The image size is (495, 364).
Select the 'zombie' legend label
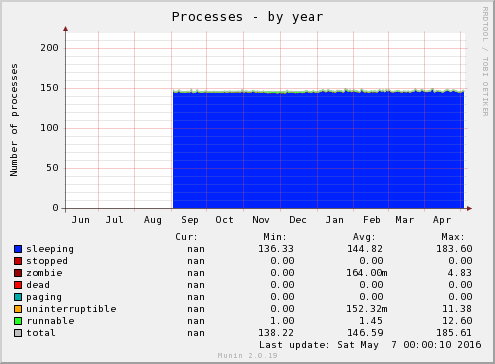[44, 273]
